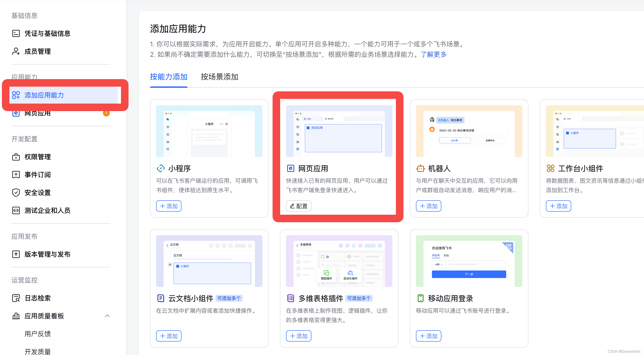Click the 测试企业和人员 code icon
The image size is (644, 355).
16,210
